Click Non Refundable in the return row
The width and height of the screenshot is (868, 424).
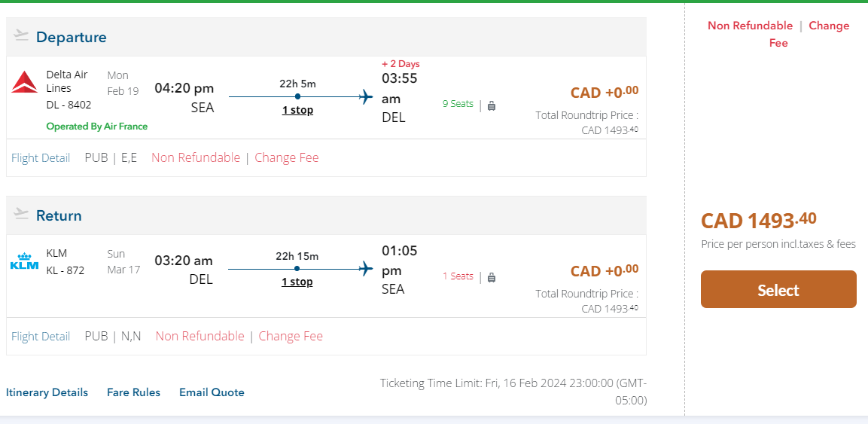[x=199, y=336]
